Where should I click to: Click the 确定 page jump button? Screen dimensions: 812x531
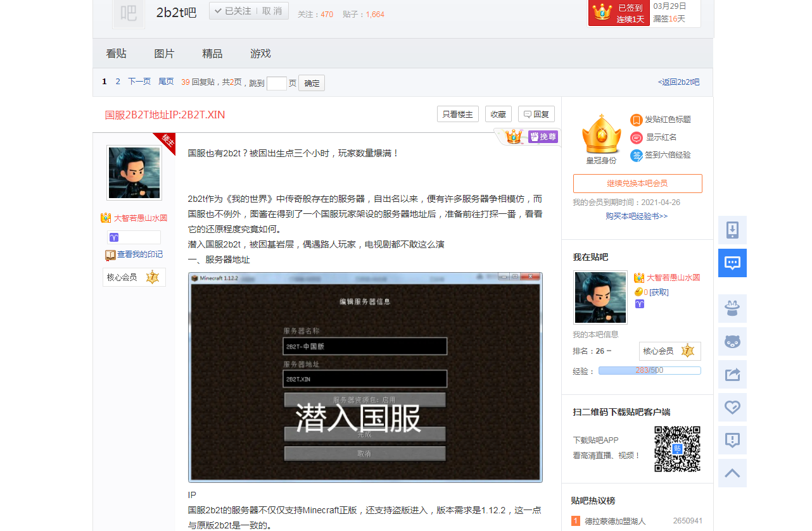click(x=312, y=83)
